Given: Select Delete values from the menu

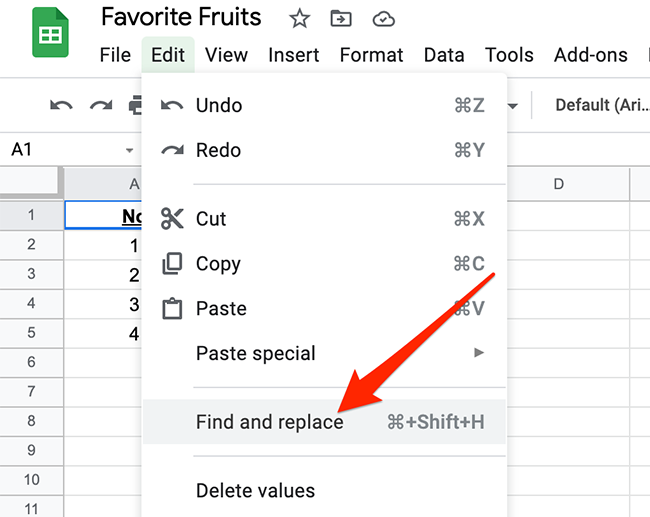Looking at the screenshot, I should [x=255, y=490].
